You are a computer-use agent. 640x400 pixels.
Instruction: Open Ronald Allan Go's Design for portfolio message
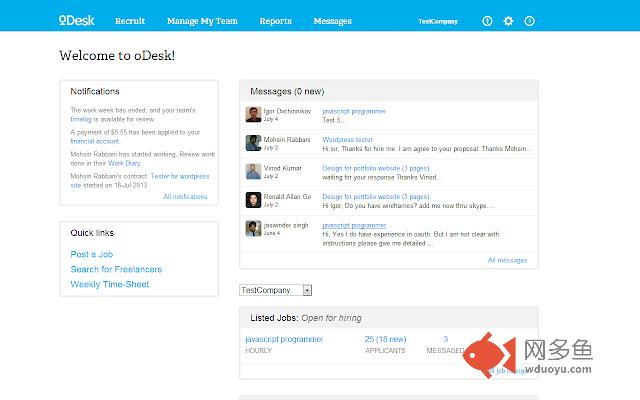point(376,197)
